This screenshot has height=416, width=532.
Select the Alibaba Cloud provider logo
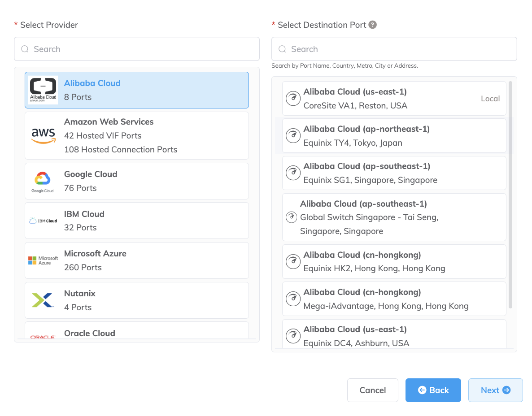click(44, 90)
